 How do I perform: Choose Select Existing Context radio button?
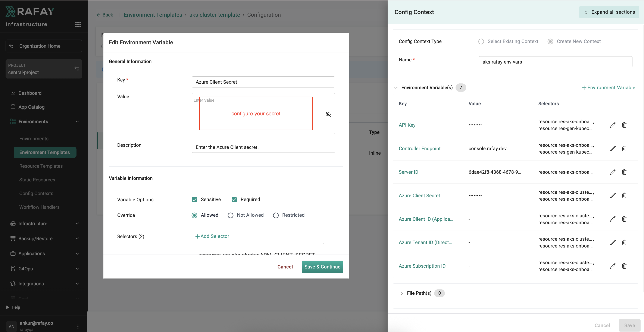(x=481, y=41)
